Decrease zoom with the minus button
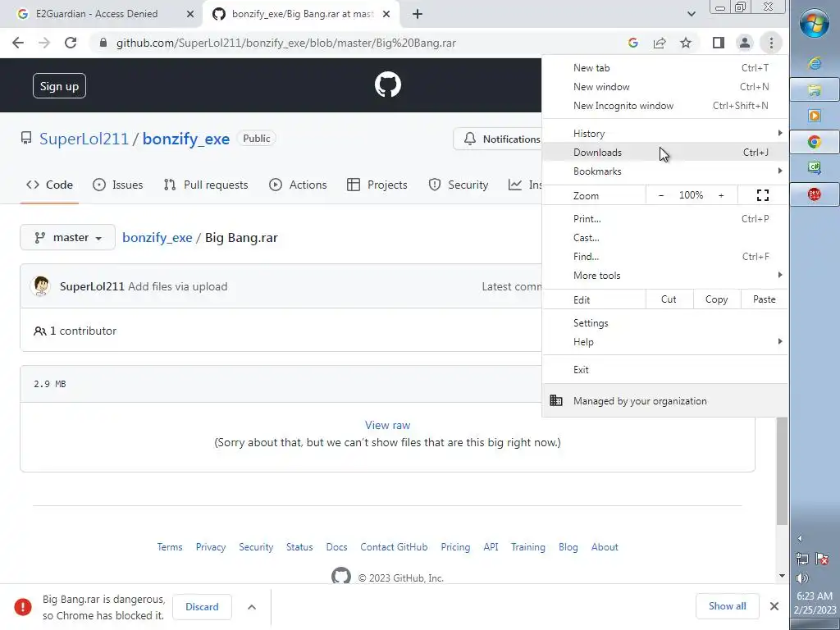Image resolution: width=840 pixels, height=630 pixels. (661, 195)
